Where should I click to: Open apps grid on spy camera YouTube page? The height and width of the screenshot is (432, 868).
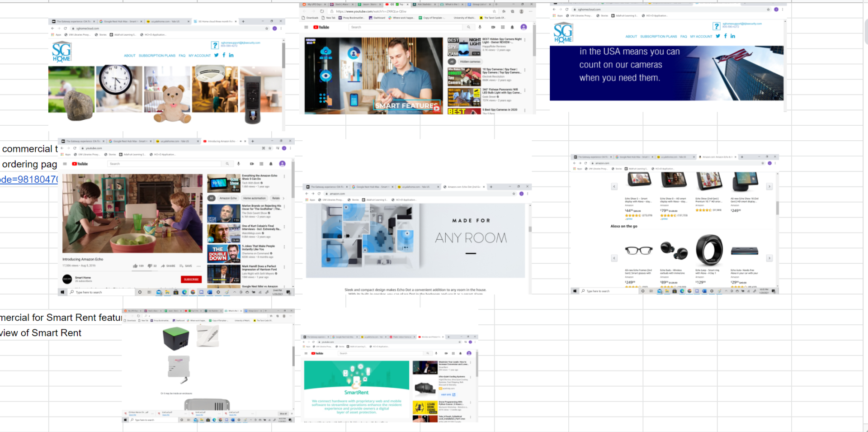(x=503, y=27)
